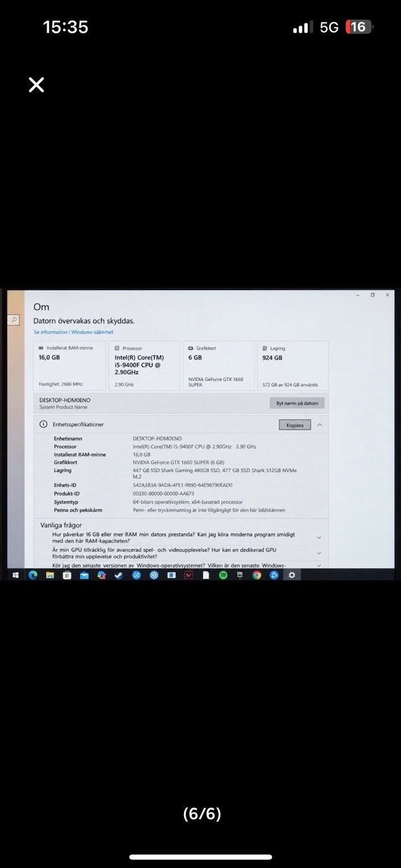Open Epic Games Launcher from taskbar
The width and height of the screenshot is (401, 868).
(240, 575)
